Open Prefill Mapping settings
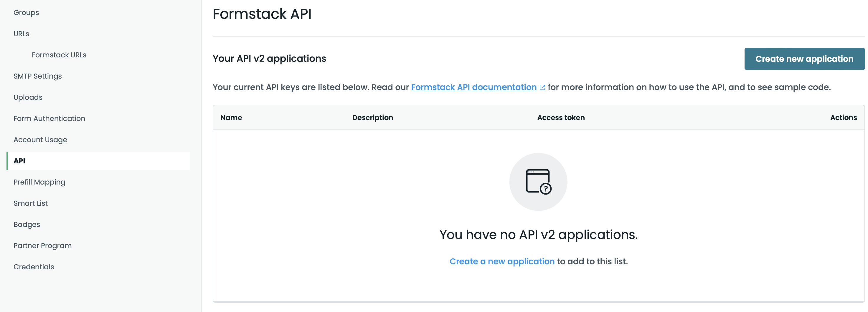Image resolution: width=868 pixels, height=312 pixels. [39, 182]
